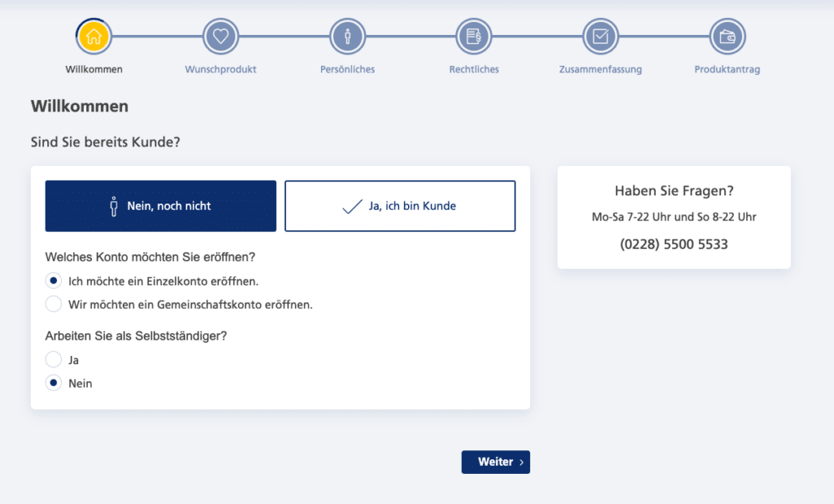This screenshot has width=834, height=504.
Task: Click the arrow chevron on the Weiter button
Action: coord(521,462)
